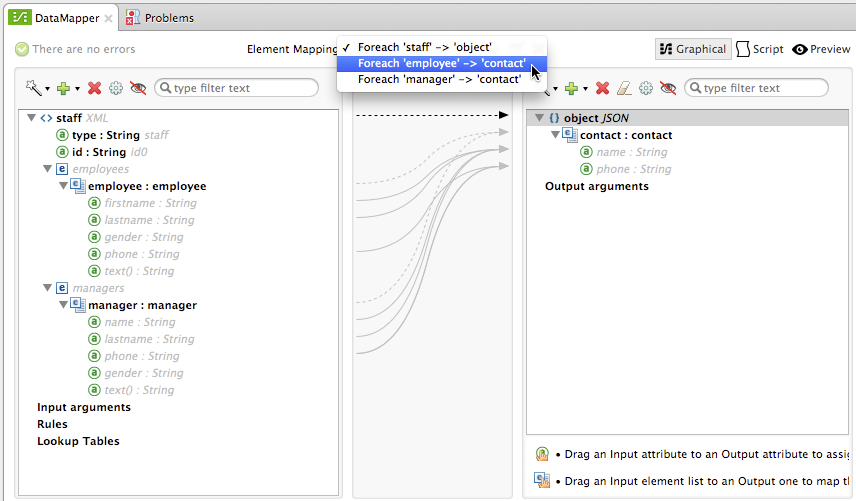Viewport: 856px width, 501px height.
Task: Click the red X delete in input pane
Action: point(95,88)
